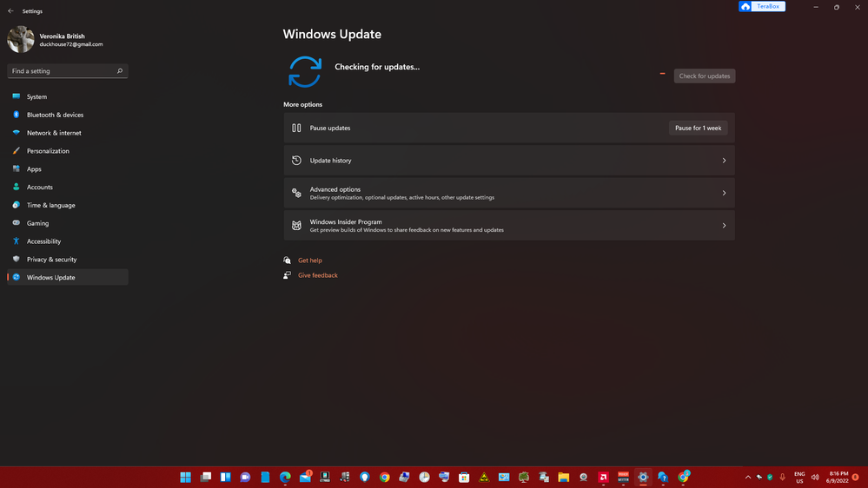Select Privacy & security
The height and width of the screenshot is (488, 868).
pyautogui.click(x=68, y=260)
